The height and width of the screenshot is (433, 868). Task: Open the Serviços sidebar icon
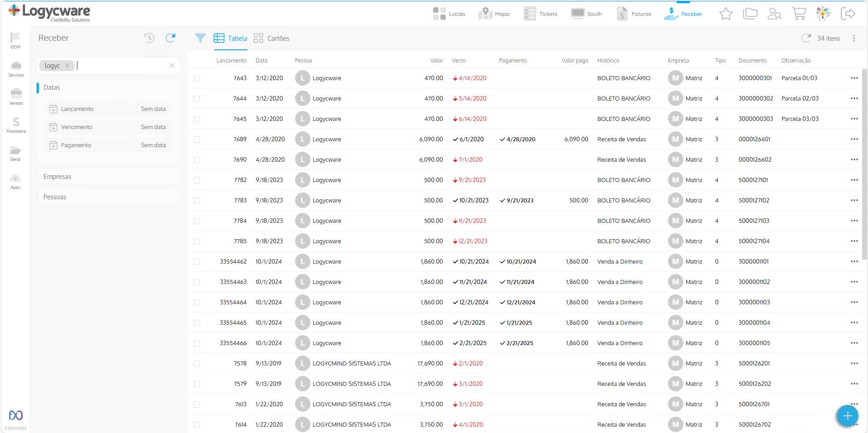point(16,69)
